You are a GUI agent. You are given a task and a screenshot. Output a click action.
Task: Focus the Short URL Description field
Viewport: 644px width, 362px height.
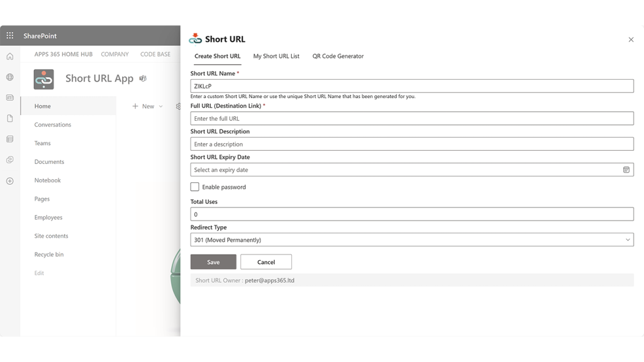pyautogui.click(x=412, y=144)
